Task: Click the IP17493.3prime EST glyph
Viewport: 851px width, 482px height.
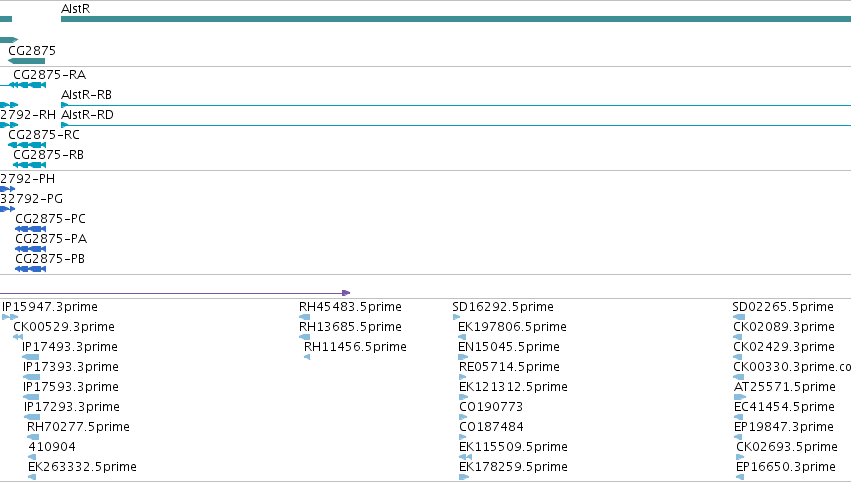Action: (x=30, y=357)
